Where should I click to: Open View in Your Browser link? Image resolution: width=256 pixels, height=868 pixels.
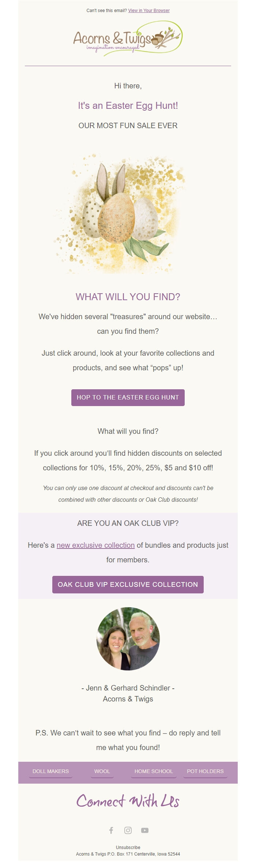click(x=148, y=11)
